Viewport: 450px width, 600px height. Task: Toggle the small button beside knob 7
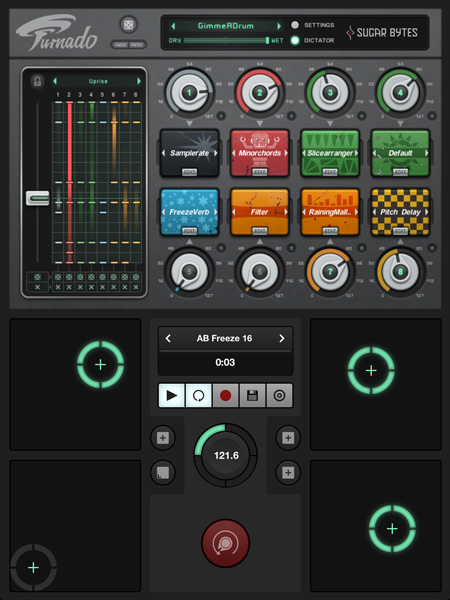pos(362,248)
